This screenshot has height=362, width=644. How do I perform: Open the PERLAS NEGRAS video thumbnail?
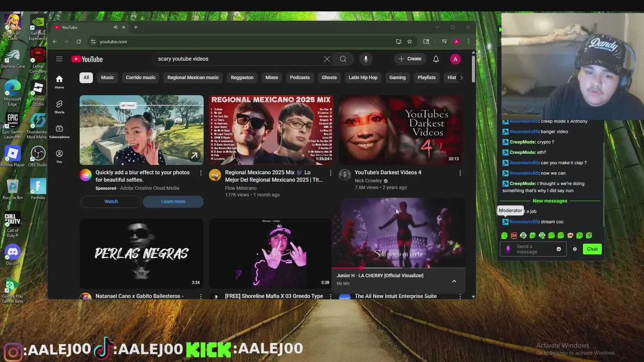tap(141, 253)
